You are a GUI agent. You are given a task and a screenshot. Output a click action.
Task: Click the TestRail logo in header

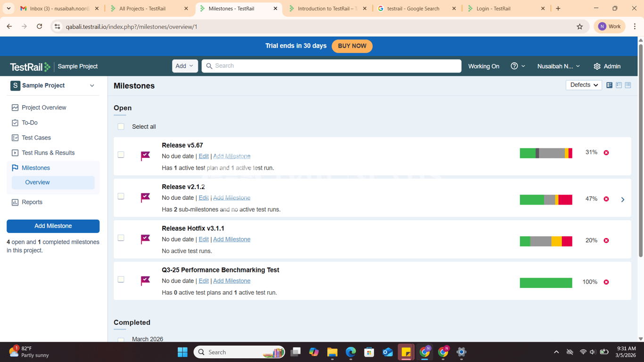(x=30, y=67)
